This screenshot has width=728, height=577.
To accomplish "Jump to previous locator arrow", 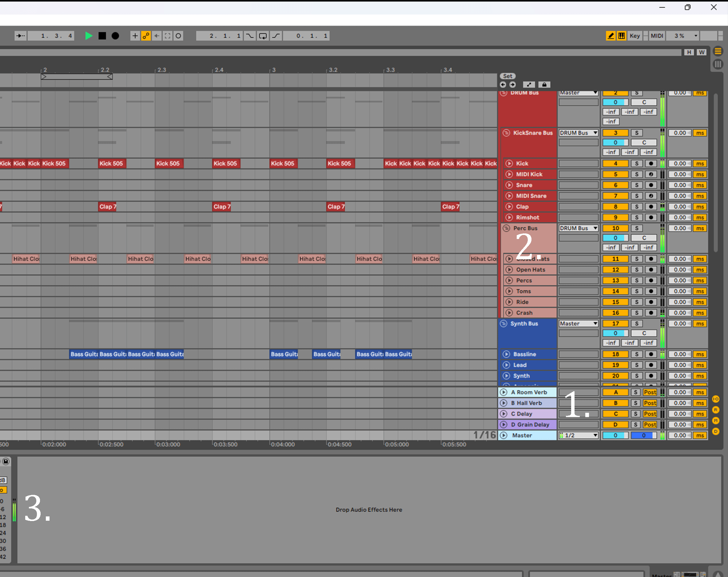I will [x=503, y=85].
